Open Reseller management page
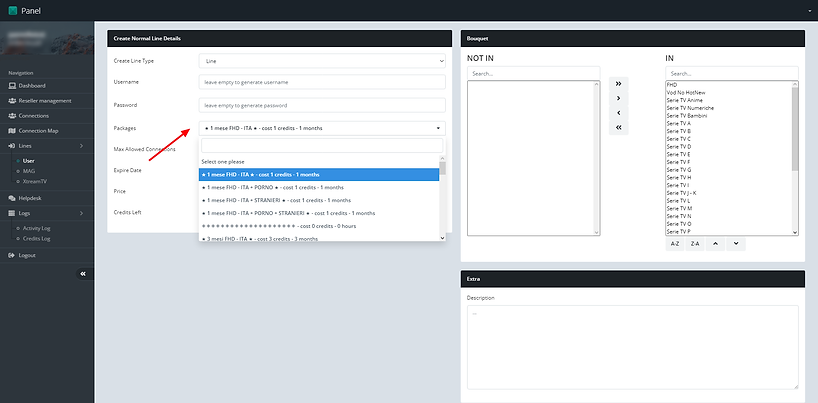Screen dimensions: 818x403 pos(47,101)
